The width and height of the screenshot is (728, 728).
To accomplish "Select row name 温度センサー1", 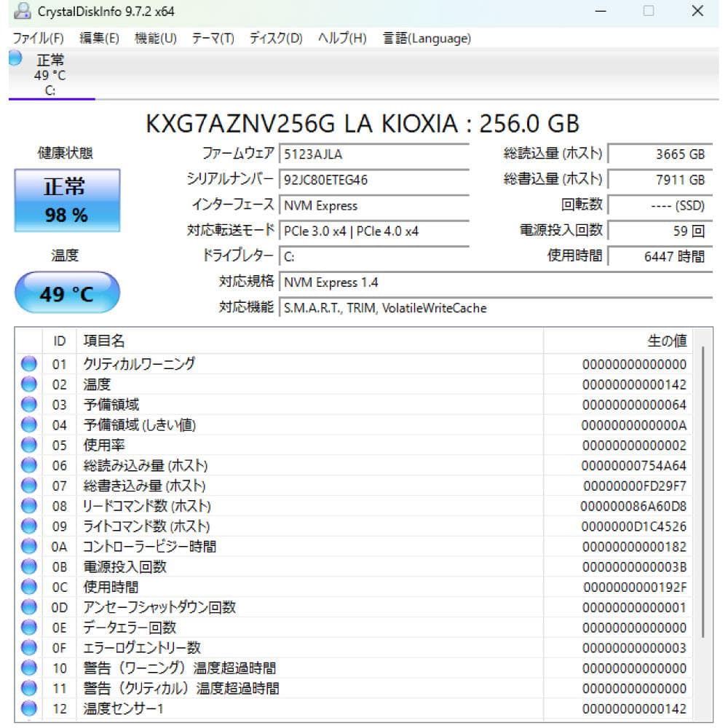I will tap(123, 708).
